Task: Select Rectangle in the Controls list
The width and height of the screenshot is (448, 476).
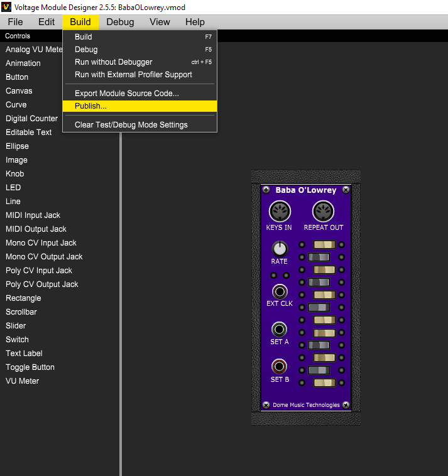Action: coord(23,298)
